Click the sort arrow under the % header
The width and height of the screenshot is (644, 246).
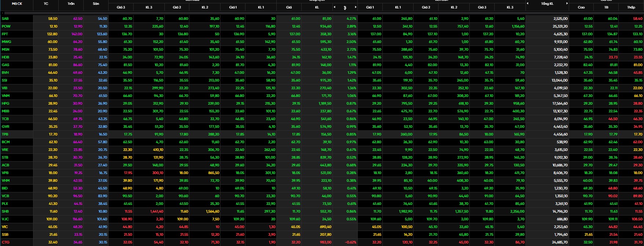(x=345, y=9)
